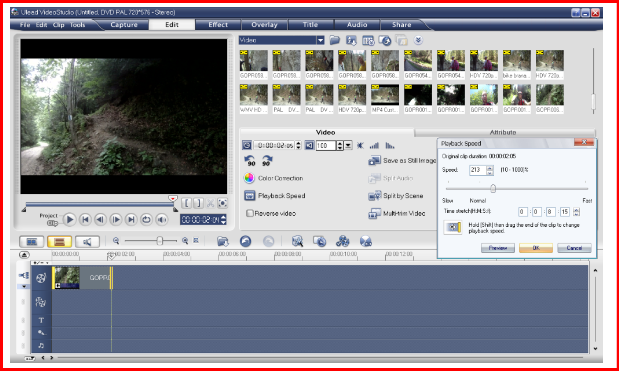The width and height of the screenshot is (619, 371).
Task: Fit project in timeline window
Action: (196, 240)
